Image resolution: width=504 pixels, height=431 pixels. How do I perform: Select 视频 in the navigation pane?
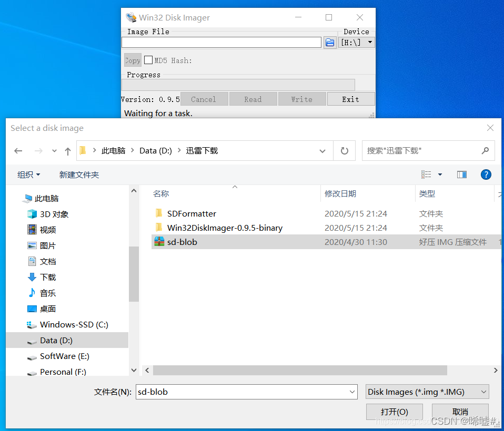coord(47,230)
